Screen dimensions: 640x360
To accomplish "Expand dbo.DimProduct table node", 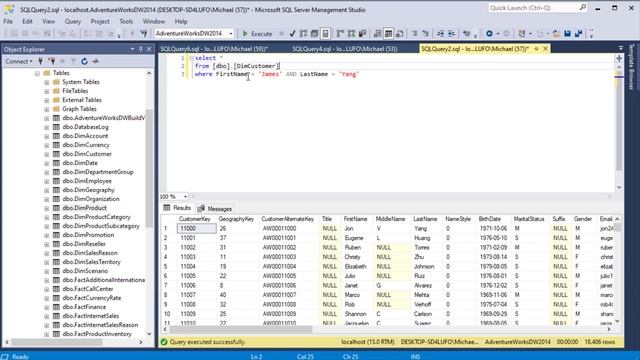I will 47,208.
